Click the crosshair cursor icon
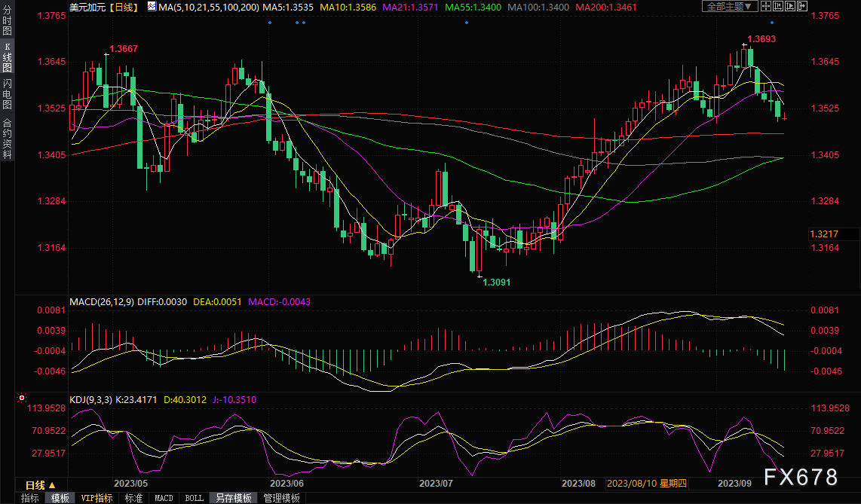Screen dimensions: 861x504 (x=767, y=6)
